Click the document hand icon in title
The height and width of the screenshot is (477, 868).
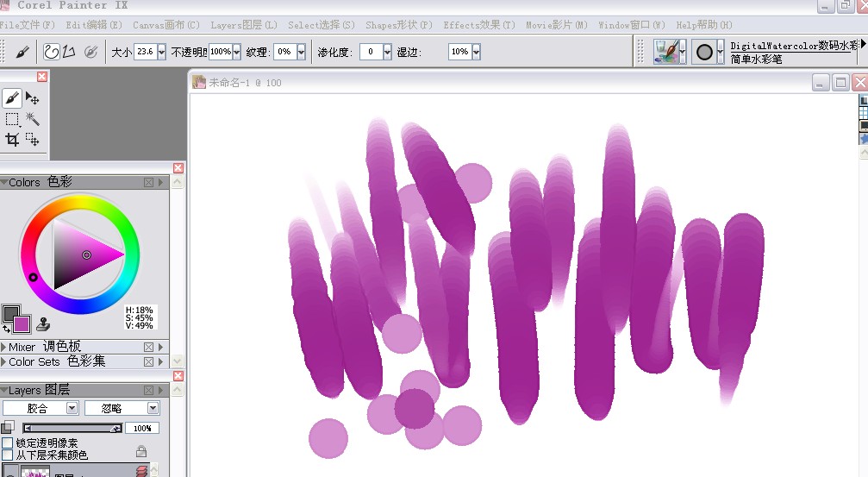tap(199, 83)
